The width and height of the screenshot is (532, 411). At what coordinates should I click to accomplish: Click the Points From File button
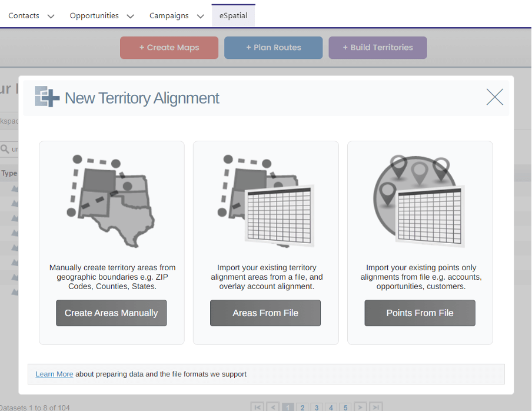tap(420, 313)
